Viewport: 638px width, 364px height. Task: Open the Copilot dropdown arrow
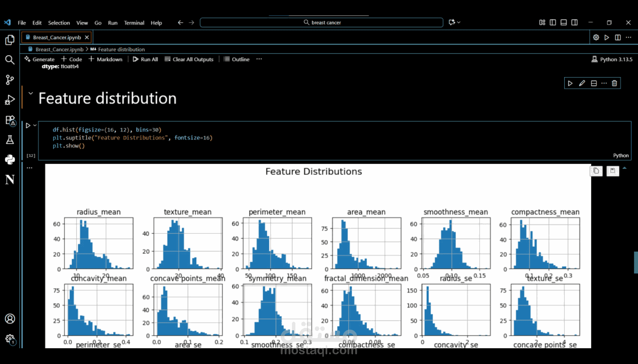click(459, 23)
